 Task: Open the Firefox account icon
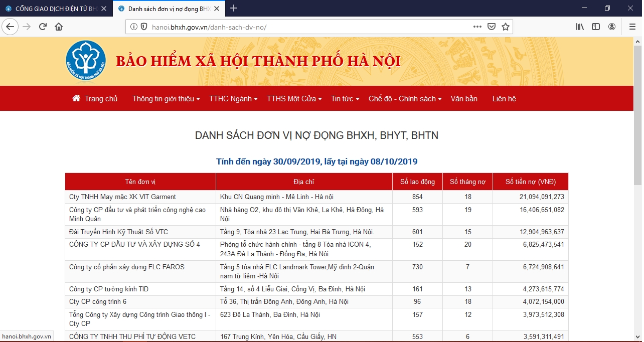tap(613, 27)
